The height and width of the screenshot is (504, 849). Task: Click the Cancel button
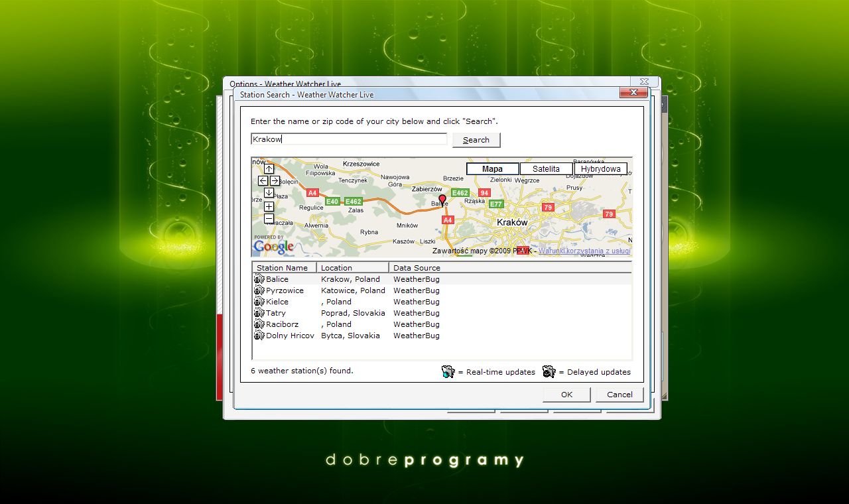point(620,395)
